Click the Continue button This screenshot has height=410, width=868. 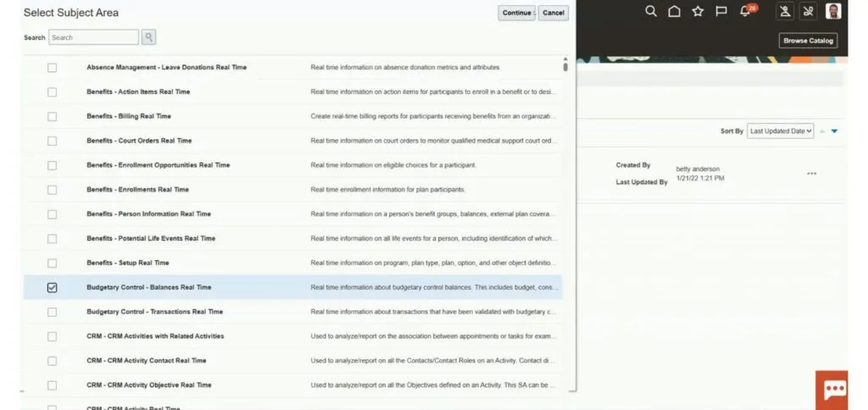pos(516,13)
